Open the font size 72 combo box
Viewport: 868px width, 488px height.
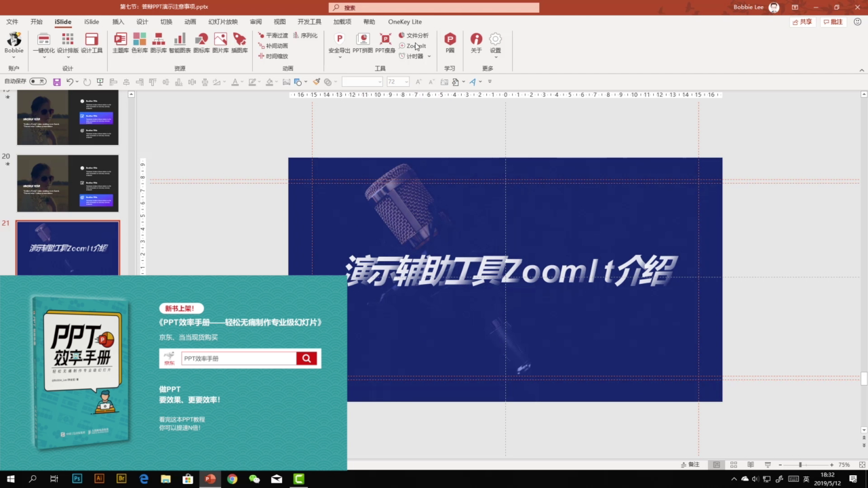tap(398, 82)
